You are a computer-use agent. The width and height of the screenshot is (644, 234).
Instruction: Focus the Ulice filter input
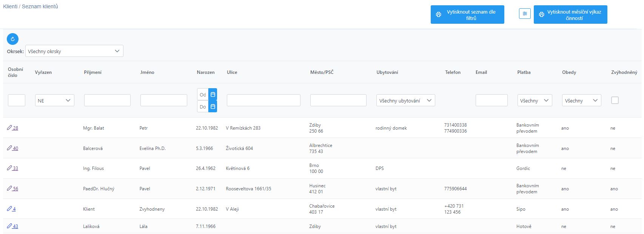[263, 100]
